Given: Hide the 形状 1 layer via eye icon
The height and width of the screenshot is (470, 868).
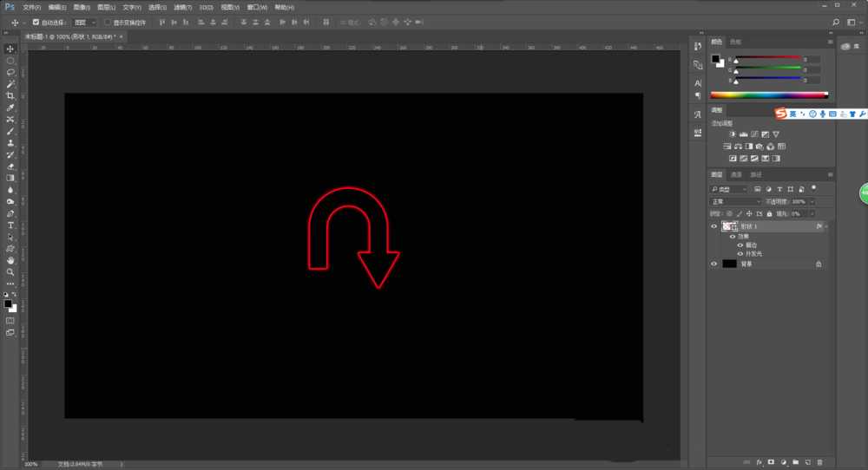Looking at the screenshot, I should 714,226.
